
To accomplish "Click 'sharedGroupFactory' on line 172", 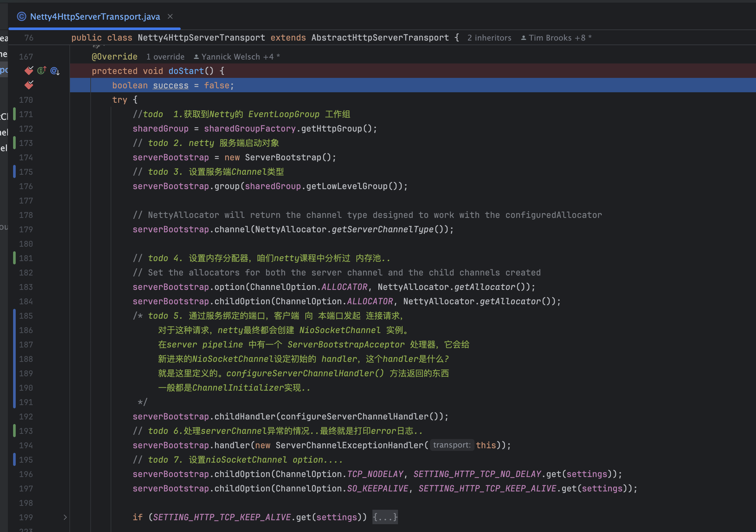I will pos(250,128).
